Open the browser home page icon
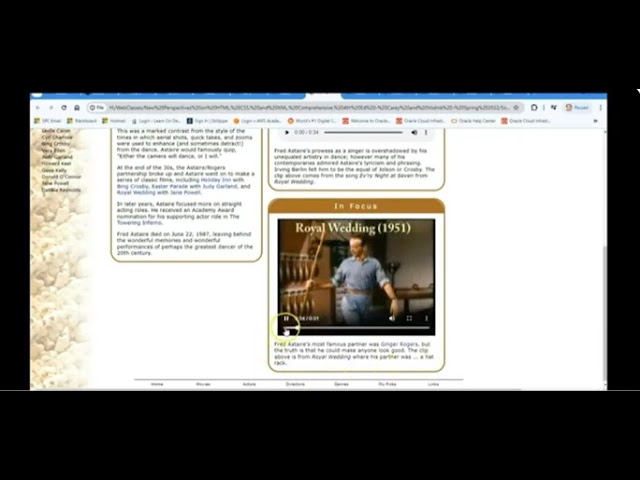This screenshot has height=480, width=640. pyautogui.click(x=77, y=108)
